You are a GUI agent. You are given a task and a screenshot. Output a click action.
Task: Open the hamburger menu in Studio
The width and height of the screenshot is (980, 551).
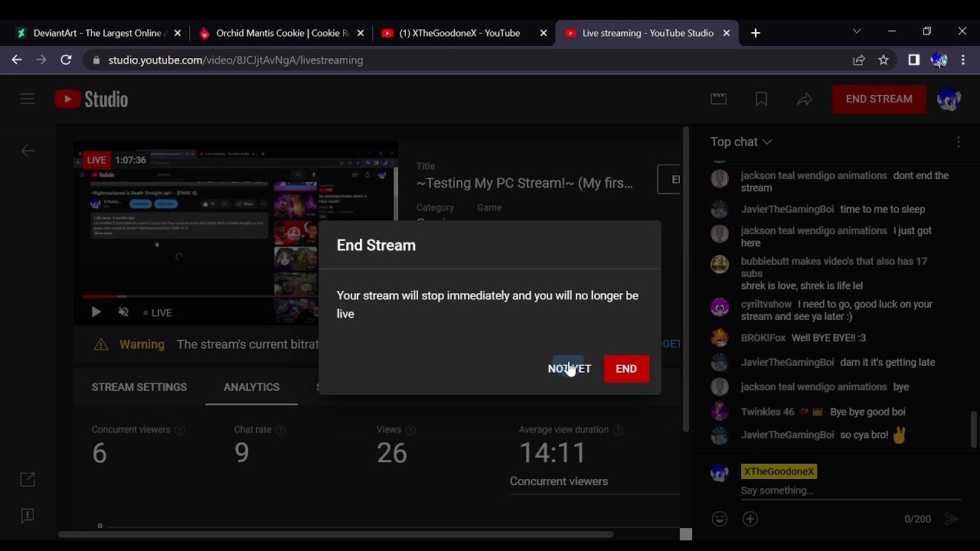click(x=28, y=99)
